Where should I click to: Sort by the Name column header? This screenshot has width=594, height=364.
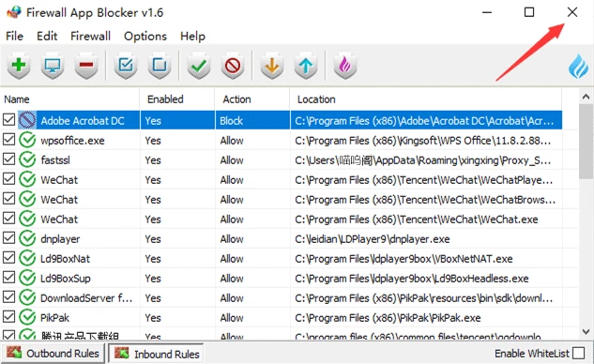[x=69, y=99]
